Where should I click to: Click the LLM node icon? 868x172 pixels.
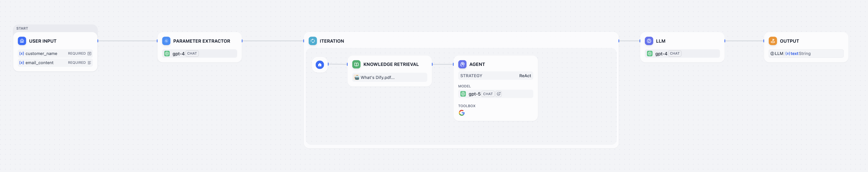pos(649,41)
